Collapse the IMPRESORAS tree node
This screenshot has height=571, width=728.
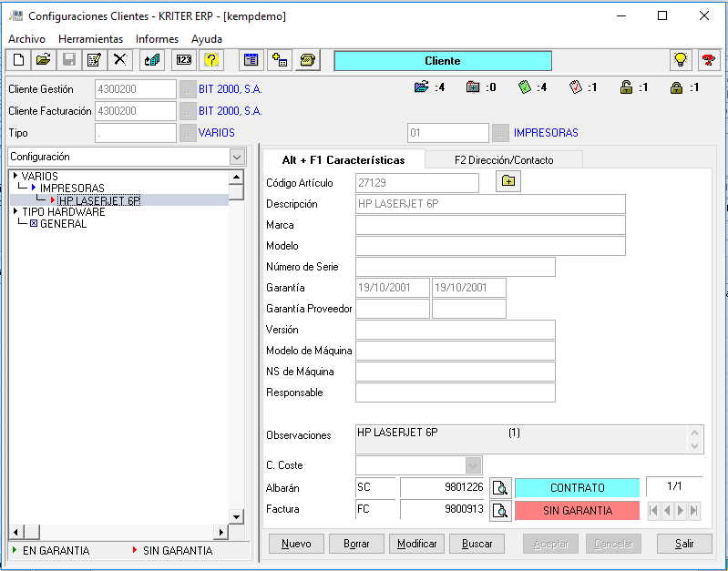point(34,188)
